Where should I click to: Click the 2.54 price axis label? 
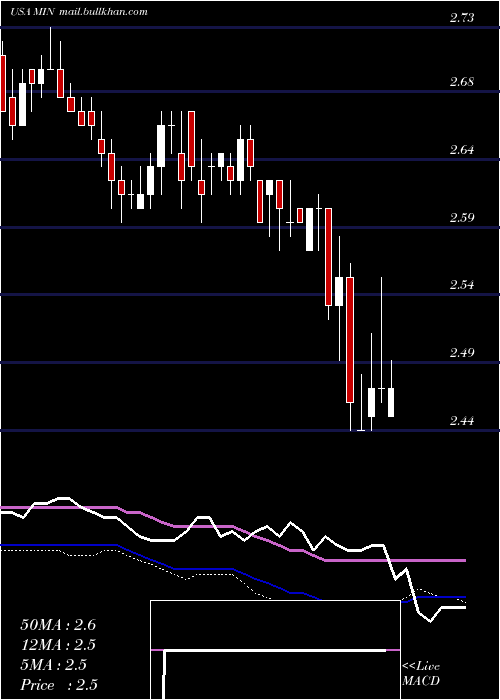click(x=462, y=285)
